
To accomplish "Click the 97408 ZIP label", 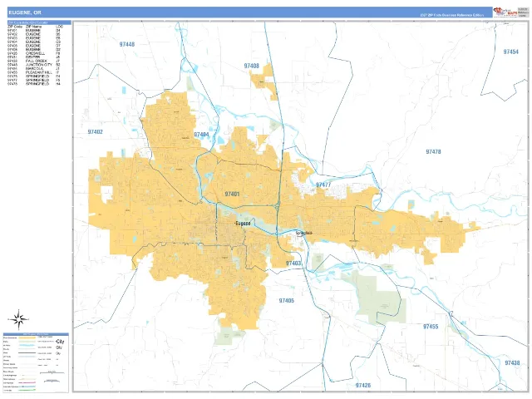I will (x=251, y=66).
